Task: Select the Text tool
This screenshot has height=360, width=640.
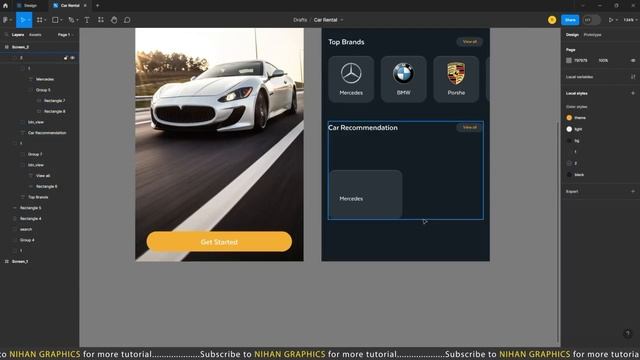Action: coord(87,20)
